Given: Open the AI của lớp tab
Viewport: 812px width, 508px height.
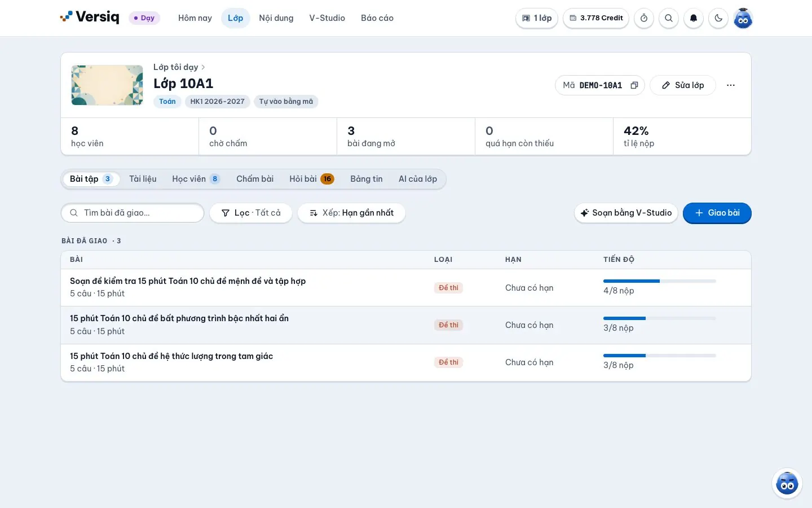Looking at the screenshot, I should pos(418,179).
